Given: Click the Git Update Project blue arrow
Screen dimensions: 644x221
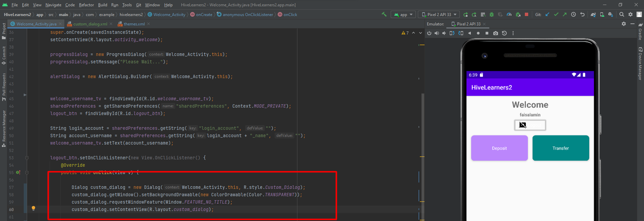Looking at the screenshot, I should pos(547,15).
